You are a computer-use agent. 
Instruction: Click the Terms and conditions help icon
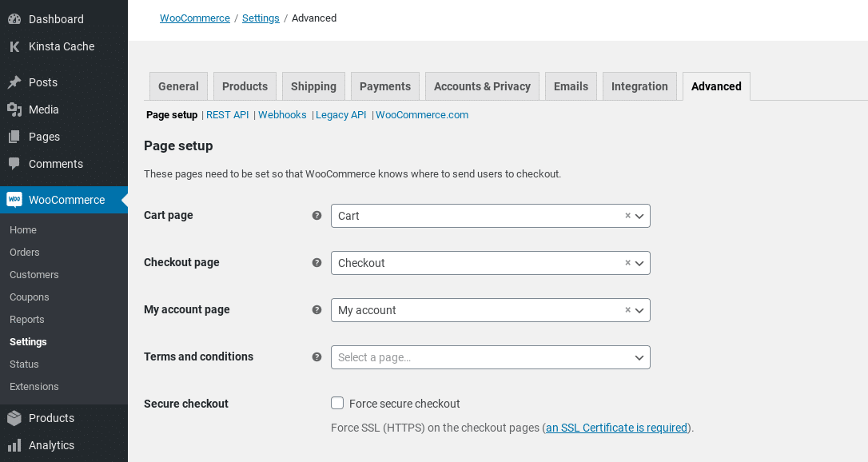(317, 357)
